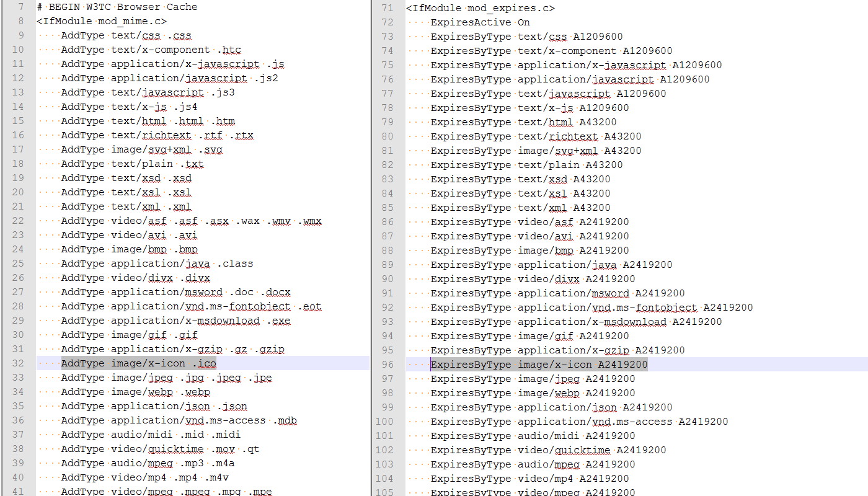This screenshot has height=496, width=868.
Task: Click the 'AddType application/json .json' line
Action: (154, 406)
